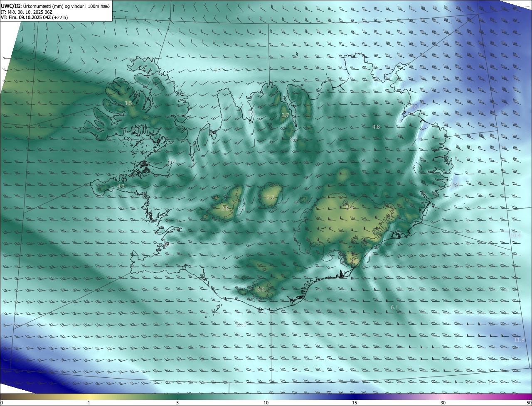Image resolution: width=532 pixels, height=406 pixels.
Task: Click the 'VT: Fim. 09.10.2025 04Z (+22 h)' line
Action: click(x=34, y=17)
